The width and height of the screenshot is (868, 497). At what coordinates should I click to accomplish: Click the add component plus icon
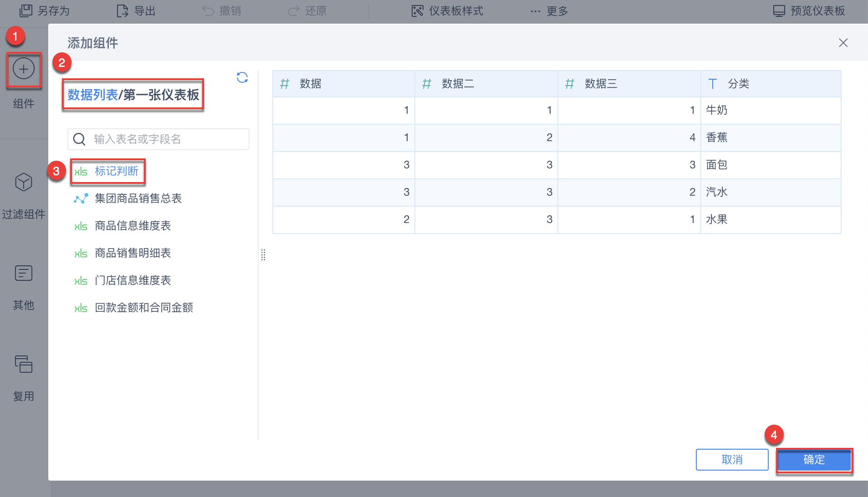click(24, 69)
